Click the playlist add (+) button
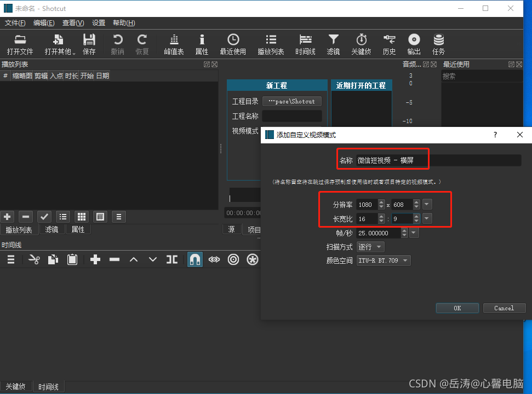532x394 pixels. [x=8, y=217]
